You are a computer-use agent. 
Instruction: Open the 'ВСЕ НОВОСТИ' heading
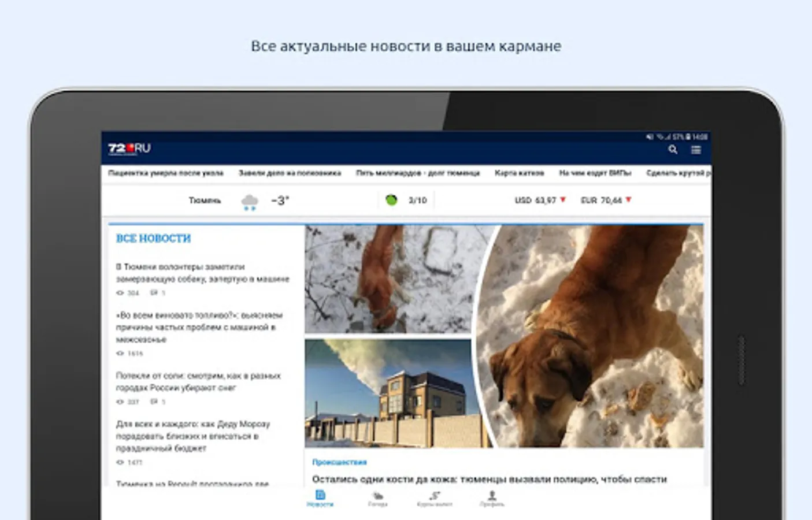(x=153, y=238)
